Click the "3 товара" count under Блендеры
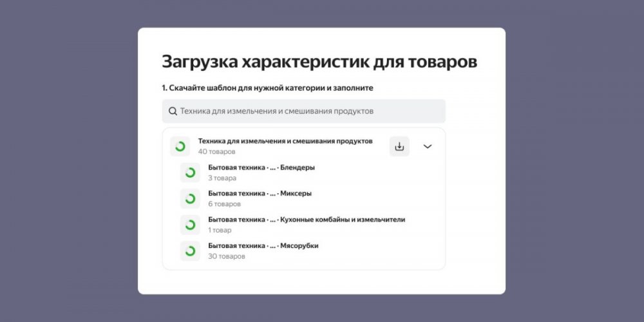The image size is (644, 322). (222, 178)
